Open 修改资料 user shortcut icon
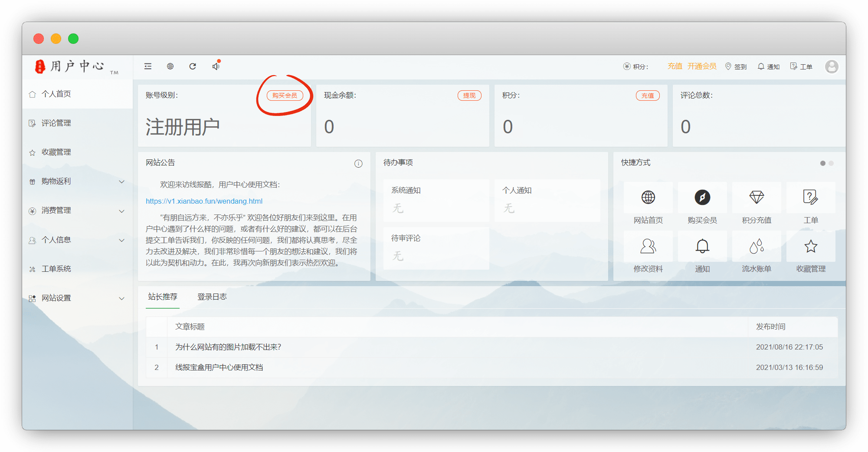The width and height of the screenshot is (868, 452). [648, 246]
